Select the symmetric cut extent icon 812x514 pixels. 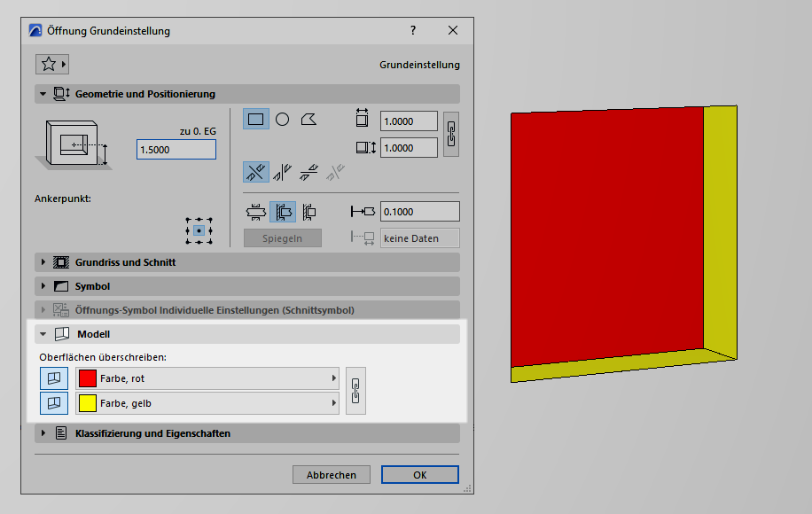click(x=256, y=212)
